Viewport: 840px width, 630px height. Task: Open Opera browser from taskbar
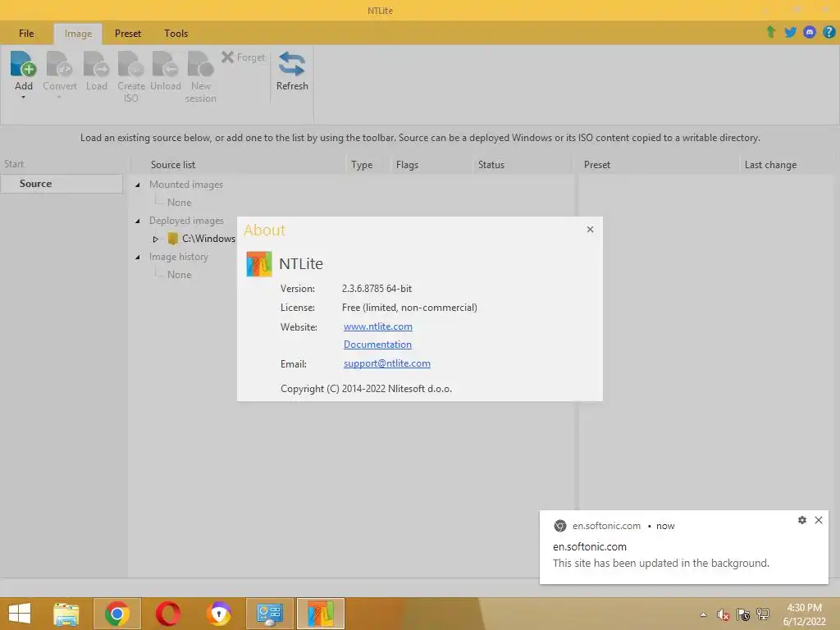point(167,614)
